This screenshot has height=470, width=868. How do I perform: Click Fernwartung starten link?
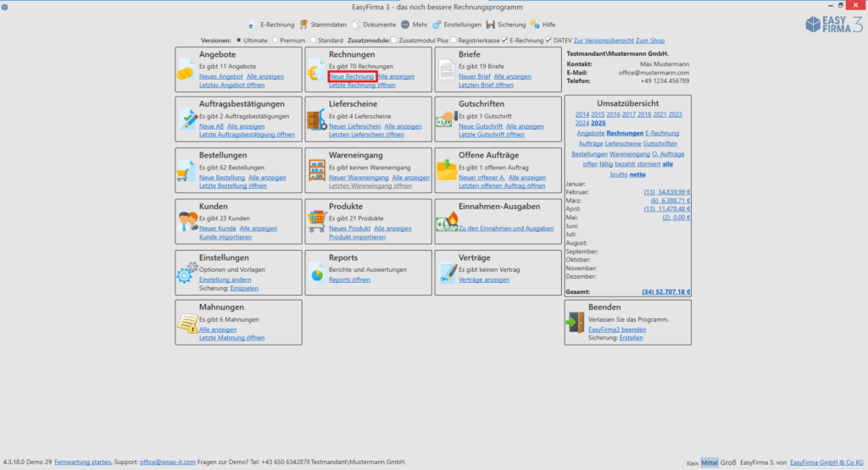pyautogui.click(x=83, y=462)
